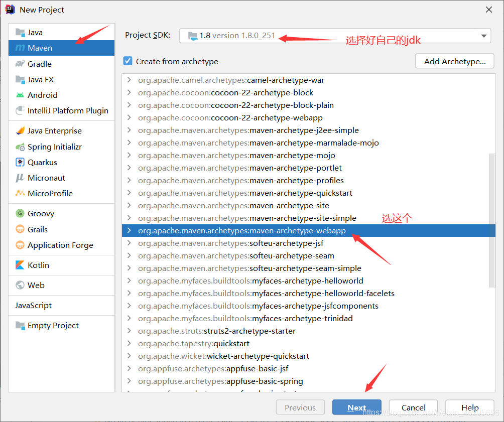This screenshot has height=422, width=504.
Task: Click the Application Forge icon
Action: click(20, 245)
